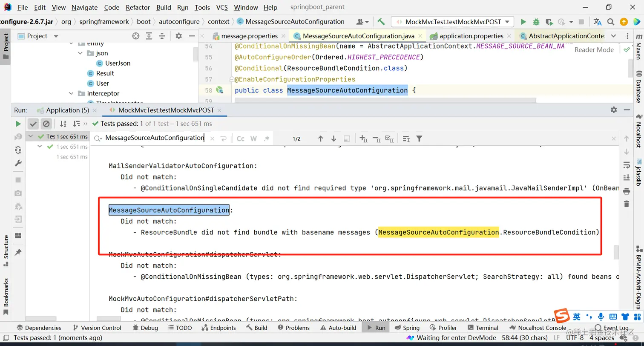Click the Project panel vertical scrollbar
This screenshot has height=346, width=644.
(x=196, y=54)
